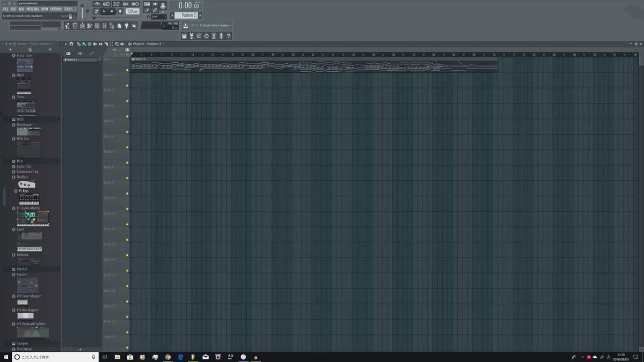
Task: Click the plugin picker plug icon
Action: [x=126, y=25]
